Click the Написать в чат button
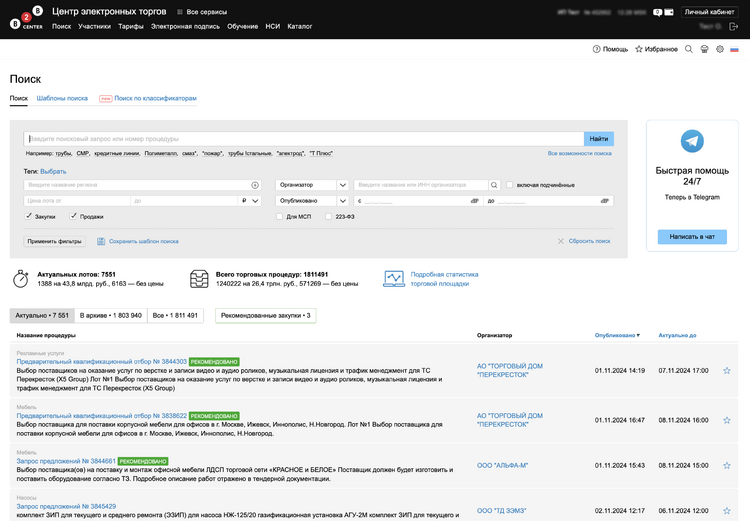750x521 pixels. [x=692, y=237]
